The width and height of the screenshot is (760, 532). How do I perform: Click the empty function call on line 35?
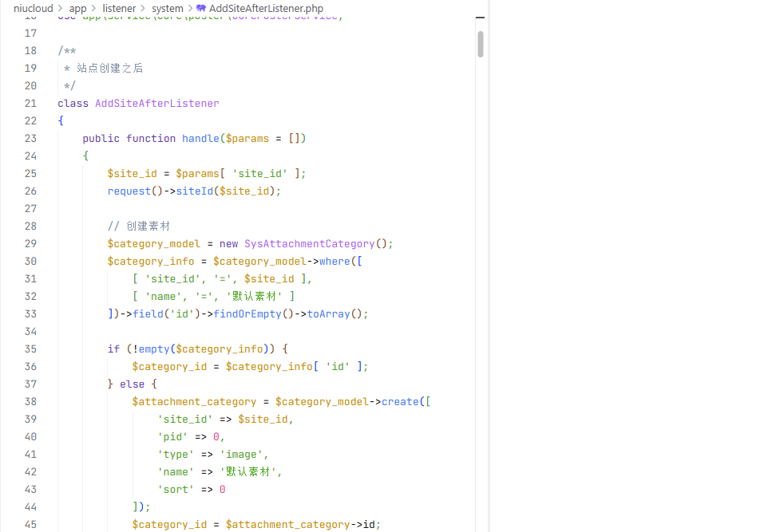pyautogui.click(x=153, y=349)
